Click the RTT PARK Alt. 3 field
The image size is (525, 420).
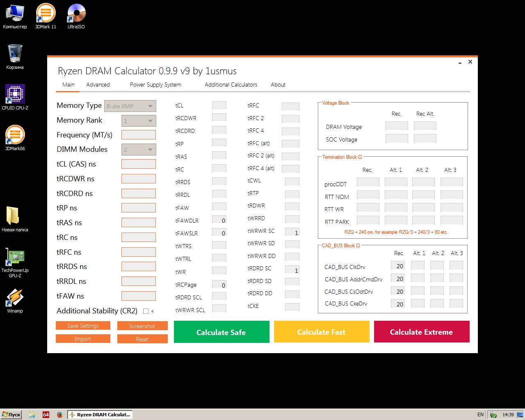coord(452,220)
